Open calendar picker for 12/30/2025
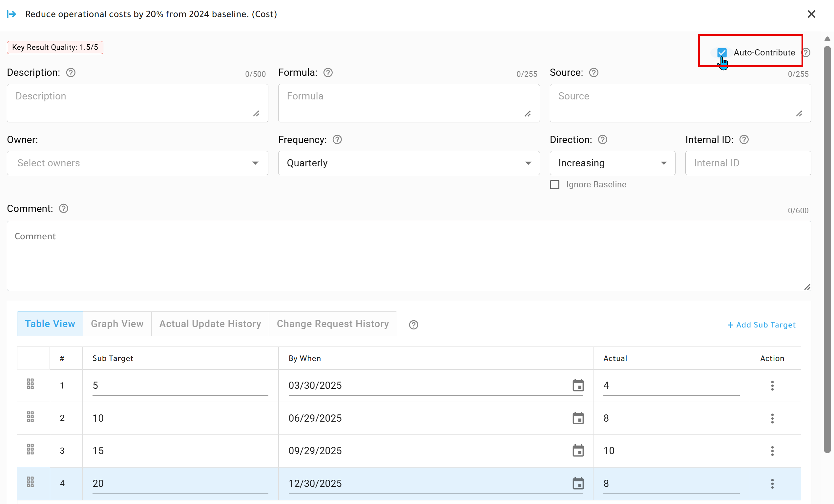The height and width of the screenshot is (504, 834). click(x=578, y=483)
